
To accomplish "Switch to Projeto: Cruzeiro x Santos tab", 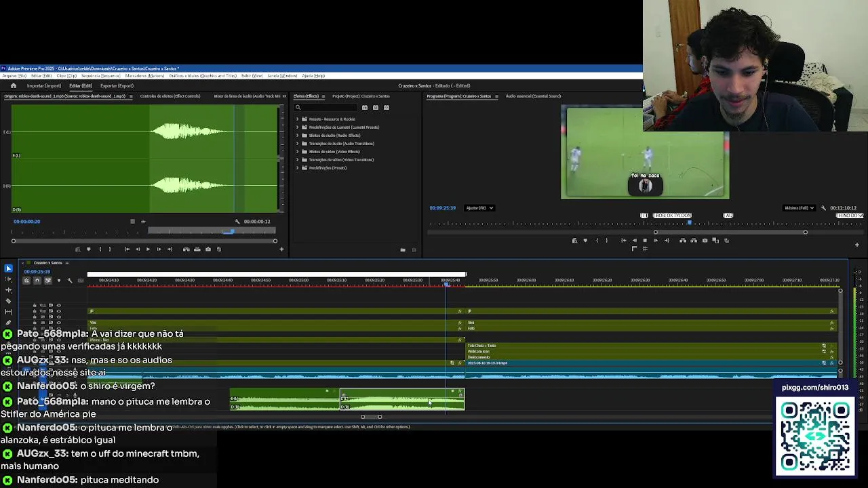I will (x=361, y=96).
